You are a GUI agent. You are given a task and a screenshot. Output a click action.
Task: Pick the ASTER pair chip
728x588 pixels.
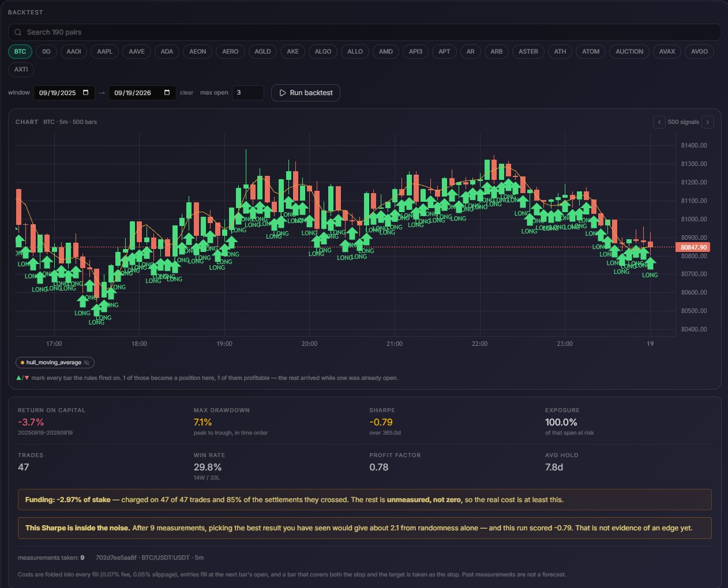pyautogui.click(x=528, y=51)
